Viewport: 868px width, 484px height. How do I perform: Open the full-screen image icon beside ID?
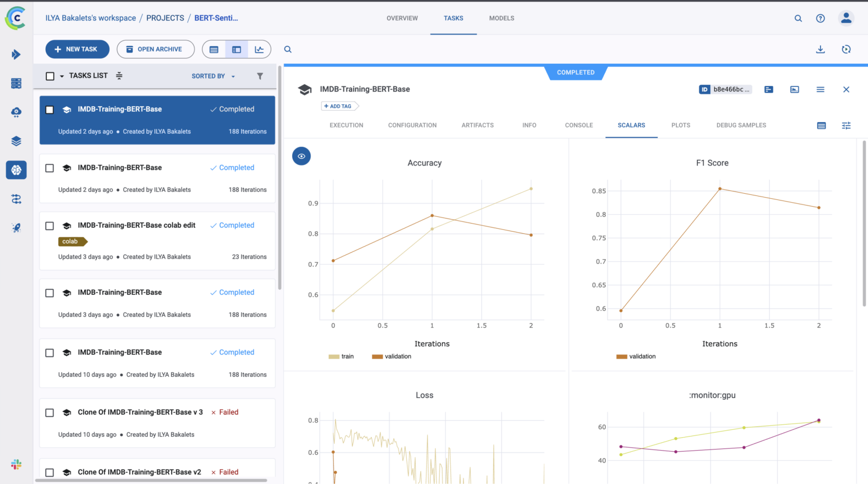click(795, 89)
